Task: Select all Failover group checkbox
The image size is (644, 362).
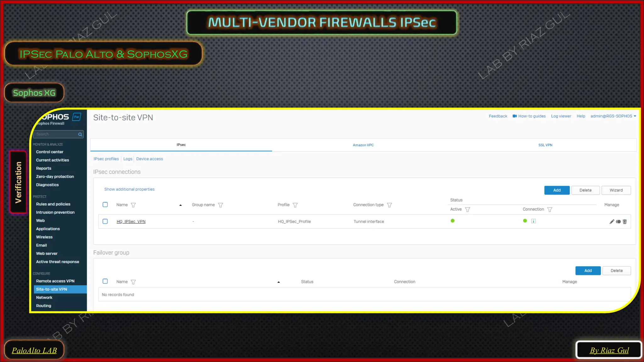Action: pyautogui.click(x=105, y=281)
